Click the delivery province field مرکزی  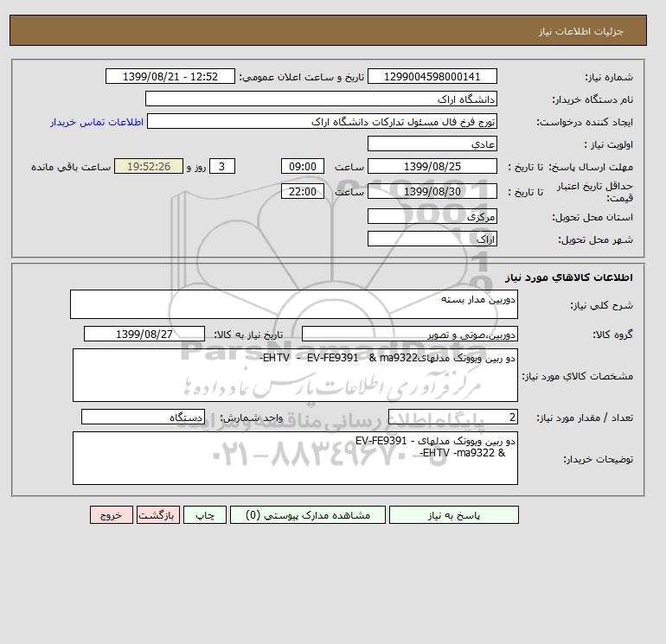point(432,216)
